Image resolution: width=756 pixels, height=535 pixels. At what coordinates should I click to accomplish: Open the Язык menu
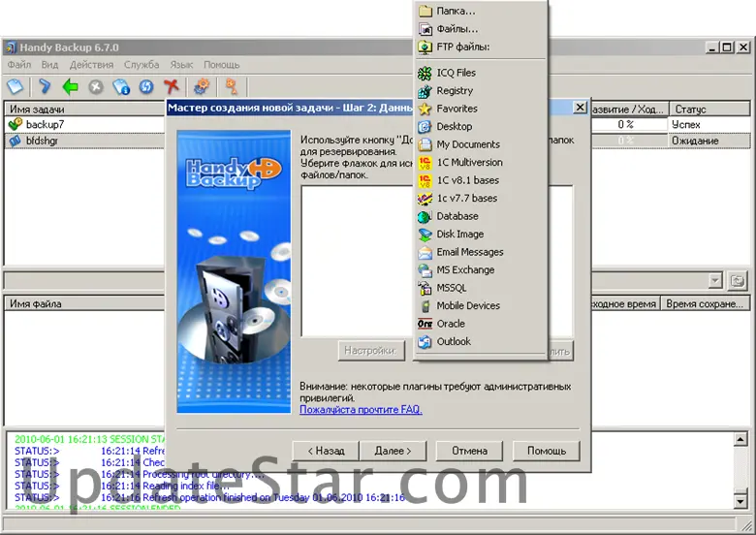coord(181,65)
